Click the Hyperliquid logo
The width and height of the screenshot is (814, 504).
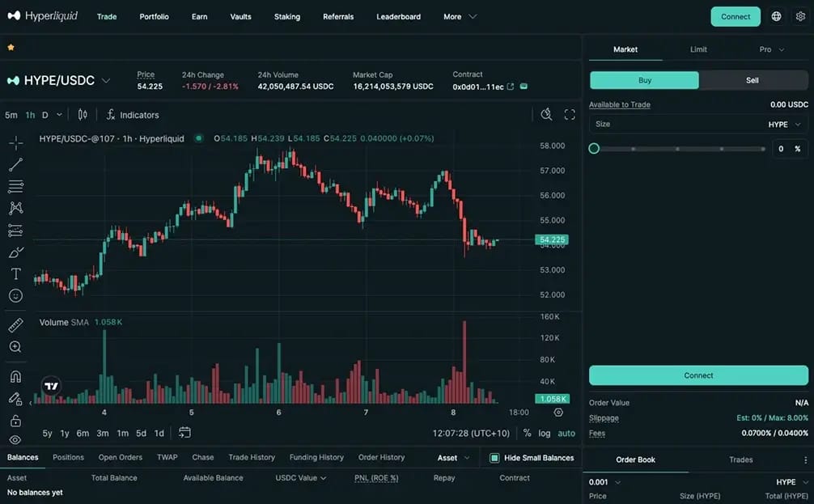43,16
